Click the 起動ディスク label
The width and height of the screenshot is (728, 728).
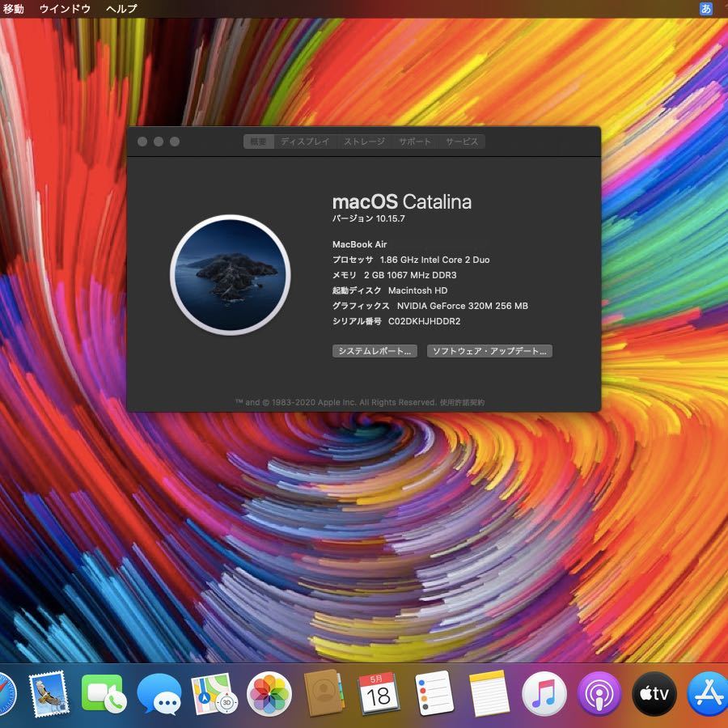pyautogui.click(x=357, y=290)
